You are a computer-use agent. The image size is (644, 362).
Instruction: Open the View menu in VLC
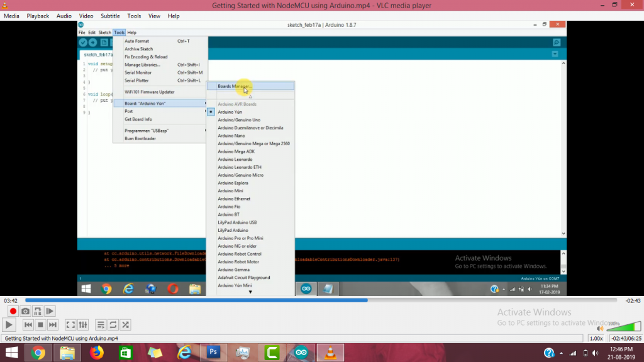point(154,16)
